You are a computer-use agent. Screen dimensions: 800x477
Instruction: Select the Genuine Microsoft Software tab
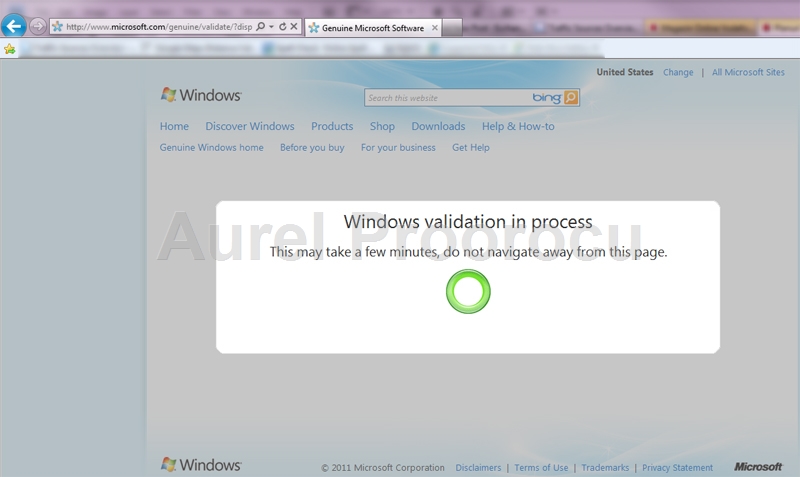[373, 28]
